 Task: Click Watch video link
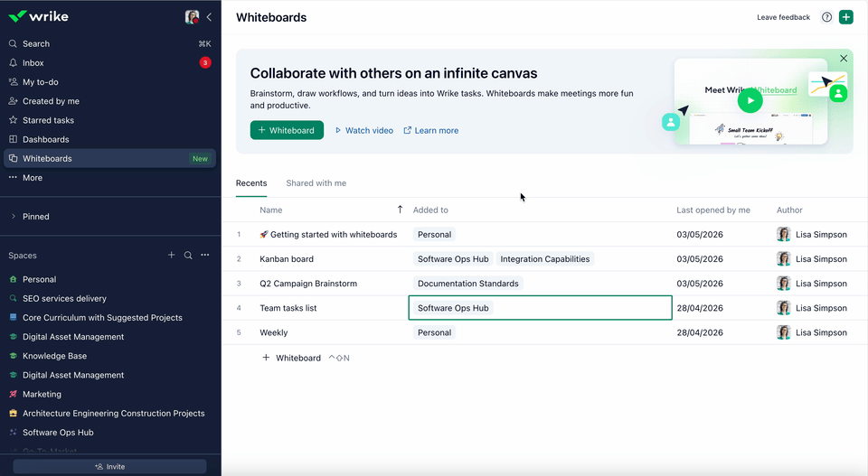click(364, 130)
